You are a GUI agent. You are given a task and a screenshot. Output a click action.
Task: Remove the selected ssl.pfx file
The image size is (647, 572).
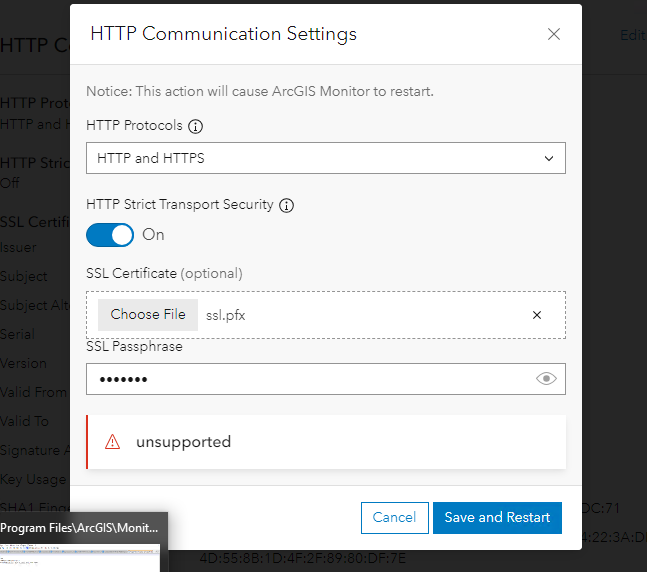click(x=536, y=315)
